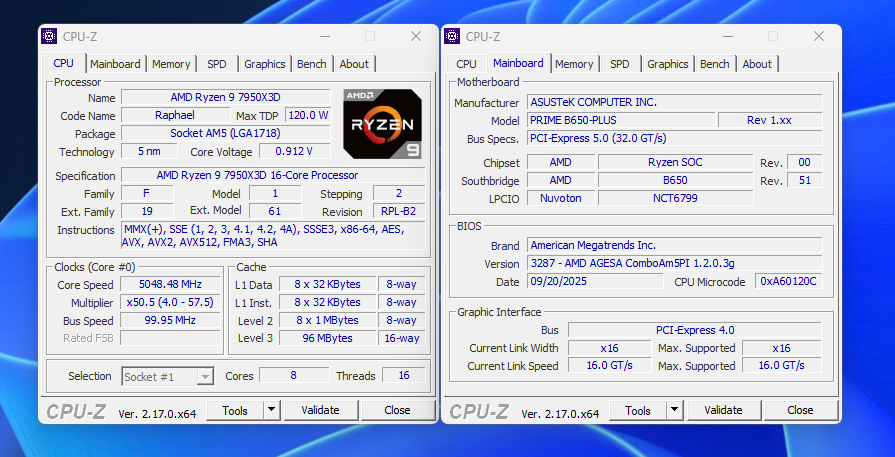Screen dimensions: 895x457
Task: Click Instructions text listing MMX(+), SSE
Action: [x=273, y=236]
